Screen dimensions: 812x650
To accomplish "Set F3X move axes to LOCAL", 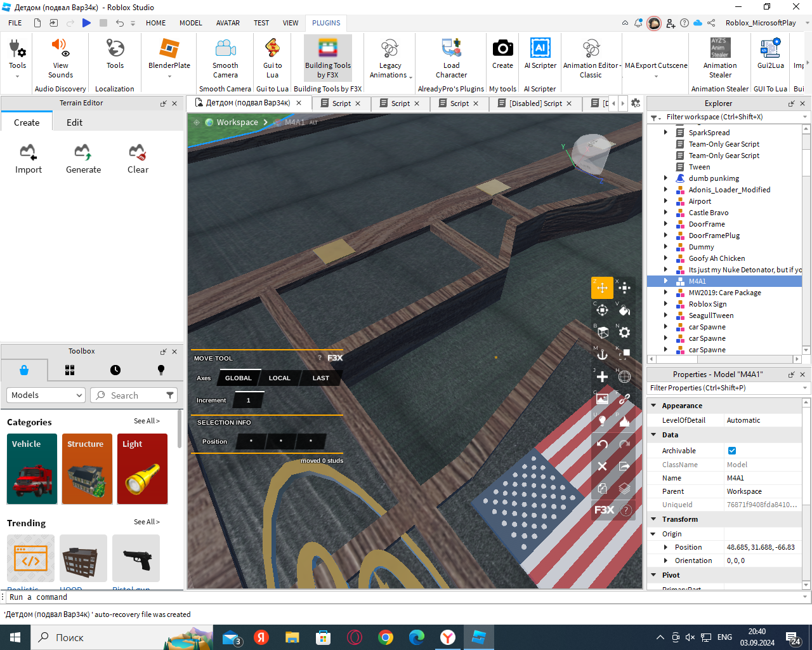I will coord(280,378).
